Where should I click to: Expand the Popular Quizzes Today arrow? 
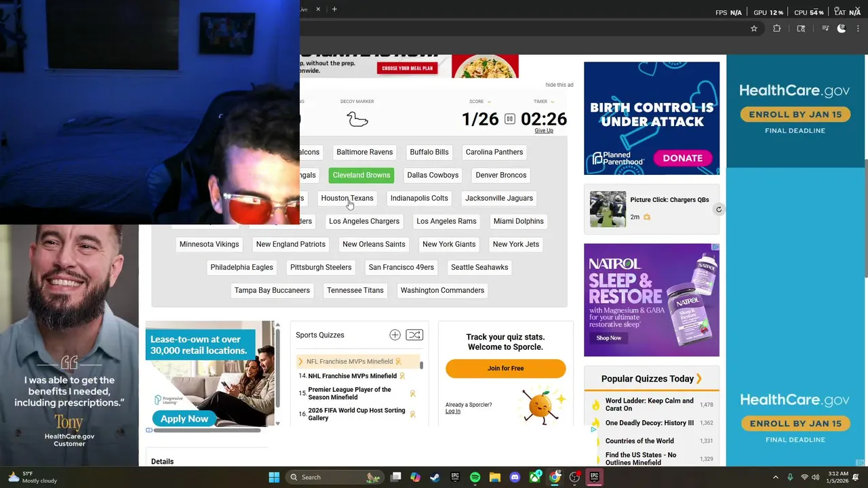(699, 379)
